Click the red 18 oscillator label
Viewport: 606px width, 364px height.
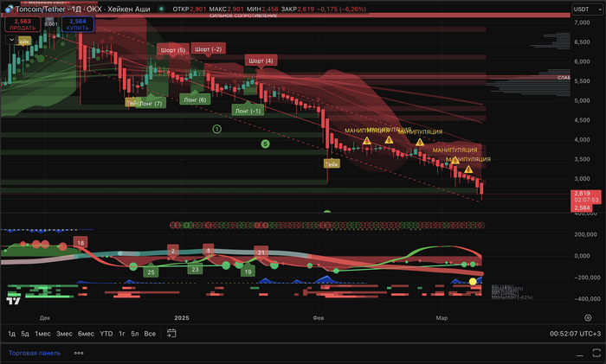(81, 243)
